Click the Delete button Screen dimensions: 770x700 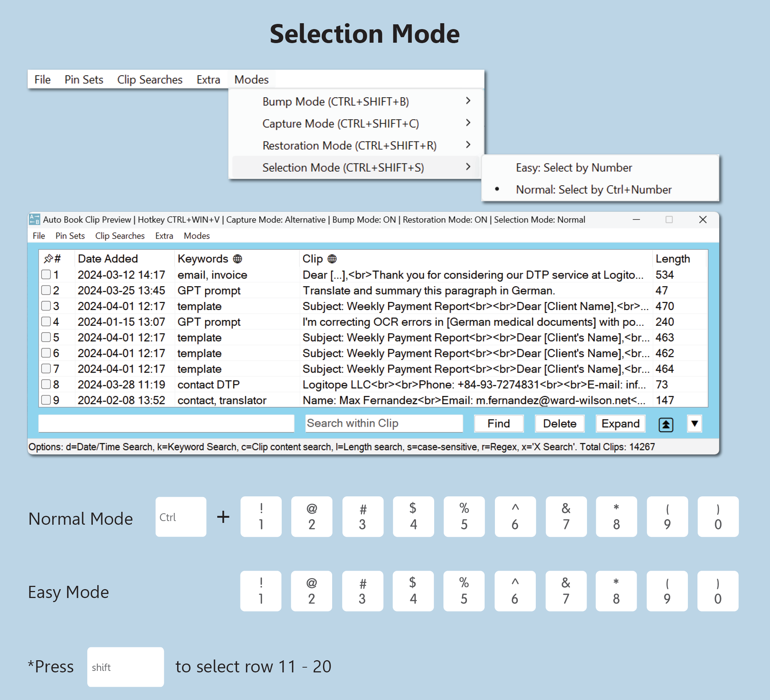559,424
